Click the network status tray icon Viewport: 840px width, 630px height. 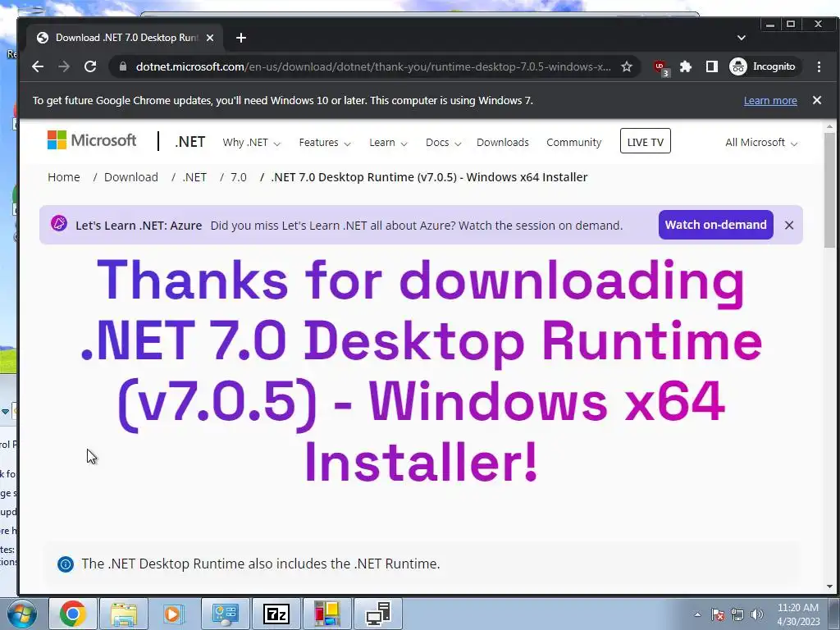click(737, 614)
